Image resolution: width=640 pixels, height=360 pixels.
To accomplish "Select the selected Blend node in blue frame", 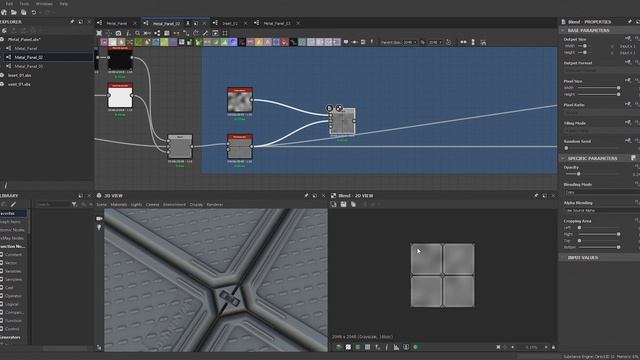I will (x=342, y=121).
